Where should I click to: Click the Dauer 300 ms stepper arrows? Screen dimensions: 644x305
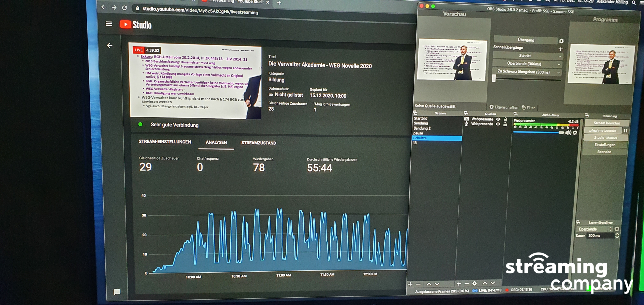pos(617,236)
